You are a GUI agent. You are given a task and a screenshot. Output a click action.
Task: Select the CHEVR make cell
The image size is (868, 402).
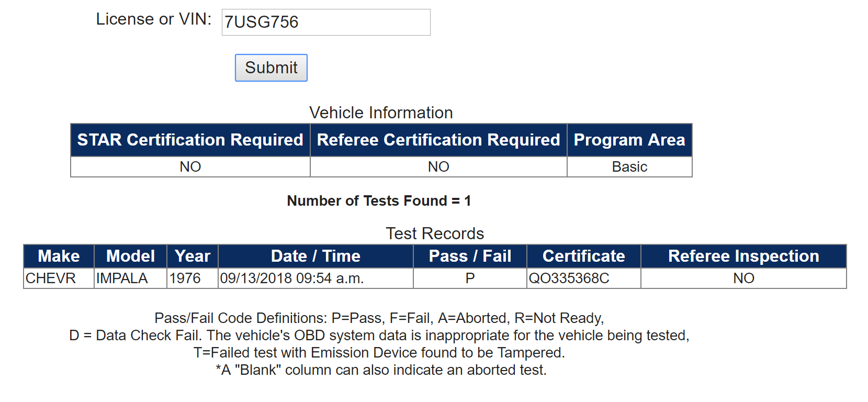[59, 278]
